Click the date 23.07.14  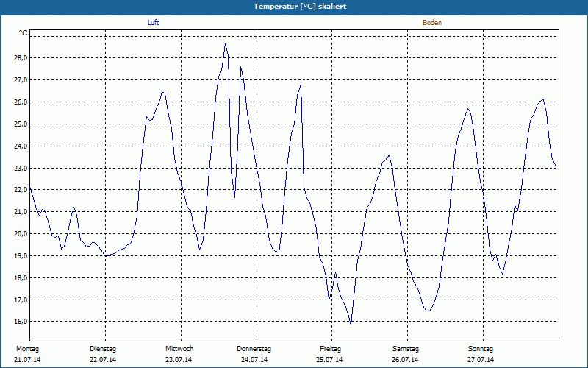click(179, 360)
